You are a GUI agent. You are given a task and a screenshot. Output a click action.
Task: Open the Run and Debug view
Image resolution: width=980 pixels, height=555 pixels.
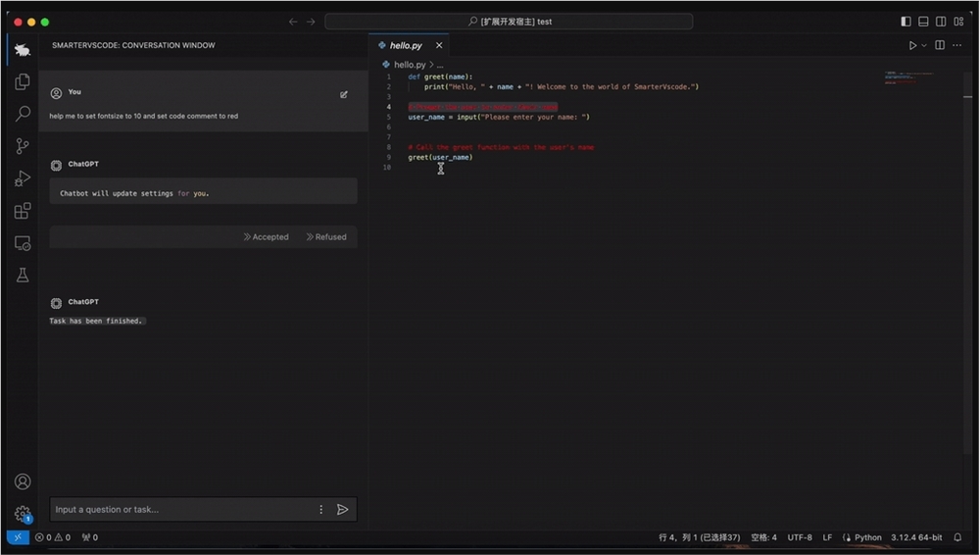[22, 178]
